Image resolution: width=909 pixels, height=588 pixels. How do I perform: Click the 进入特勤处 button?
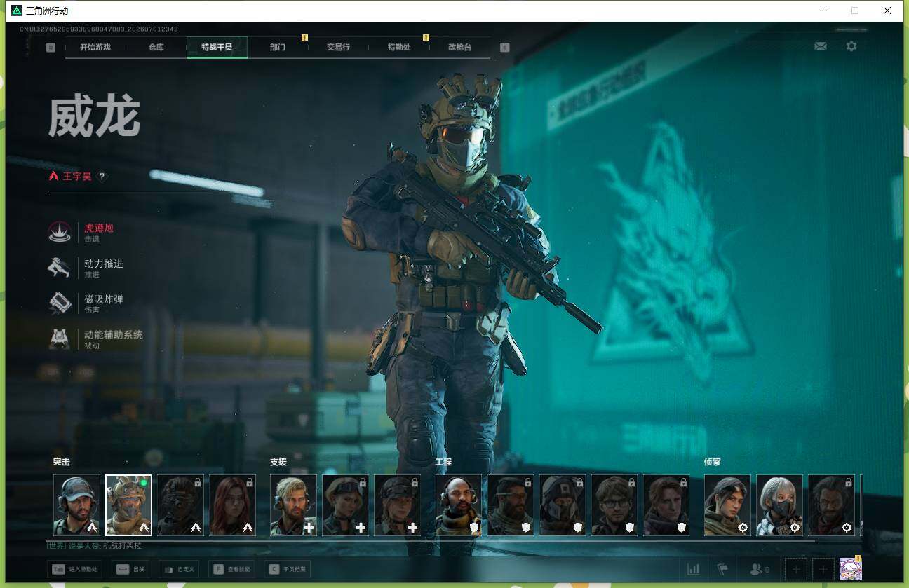[x=75, y=569]
